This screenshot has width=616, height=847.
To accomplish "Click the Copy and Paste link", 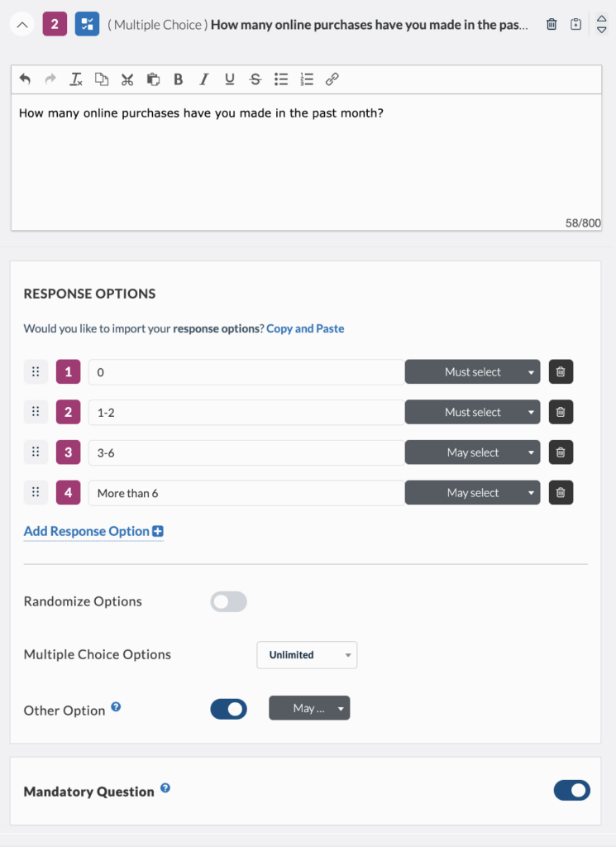I will [305, 328].
